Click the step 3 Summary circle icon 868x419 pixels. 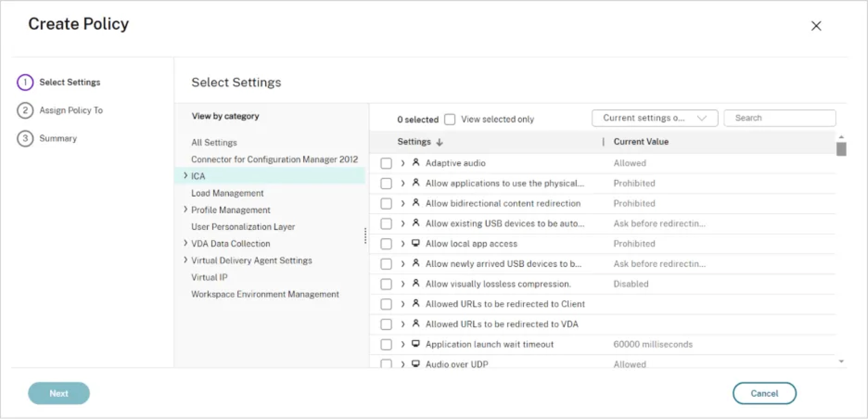tap(25, 139)
